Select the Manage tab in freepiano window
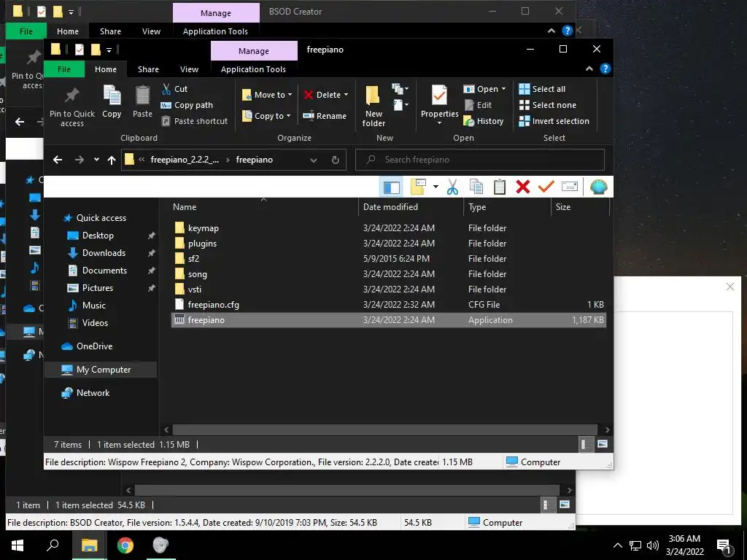Screen dimensions: 747x560 click(254, 50)
